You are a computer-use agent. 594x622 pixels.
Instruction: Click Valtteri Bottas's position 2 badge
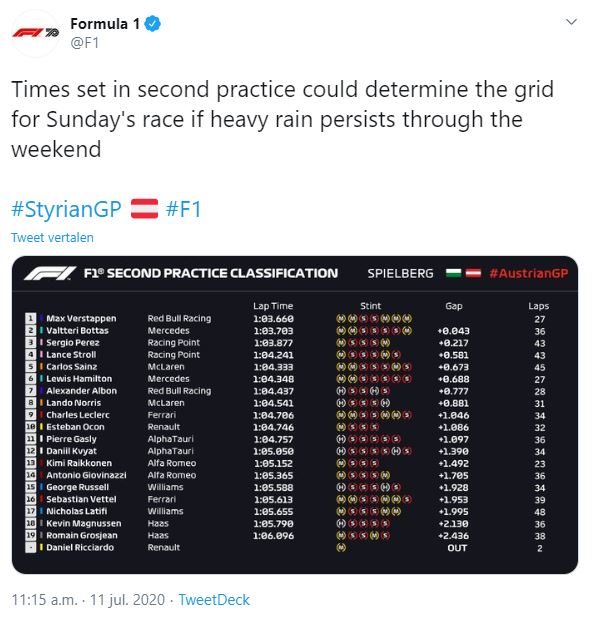click(x=31, y=330)
